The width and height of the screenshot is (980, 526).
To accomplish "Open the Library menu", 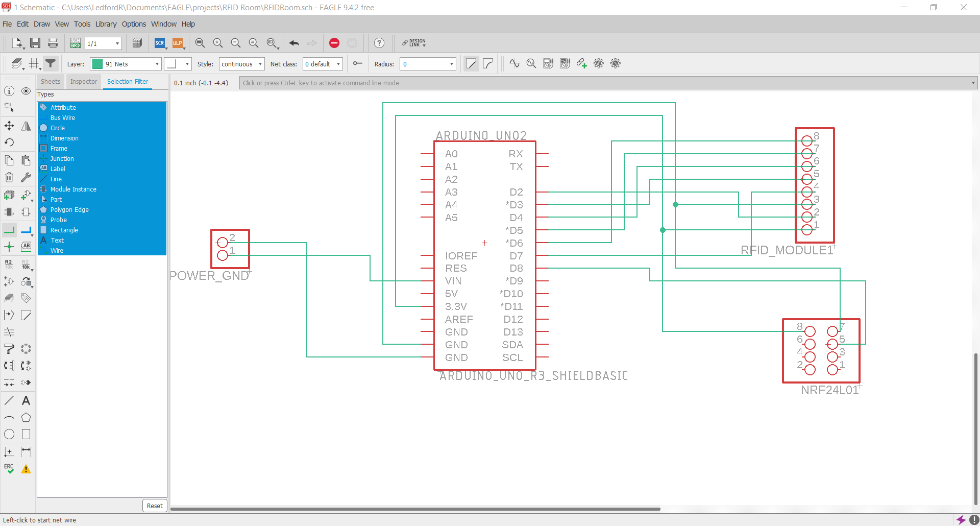I will point(106,24).
